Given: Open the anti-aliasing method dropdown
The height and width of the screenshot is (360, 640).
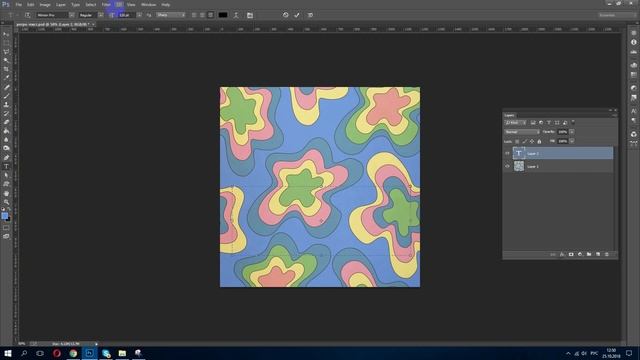Looking at the screenshot, I should coord(171,15).
